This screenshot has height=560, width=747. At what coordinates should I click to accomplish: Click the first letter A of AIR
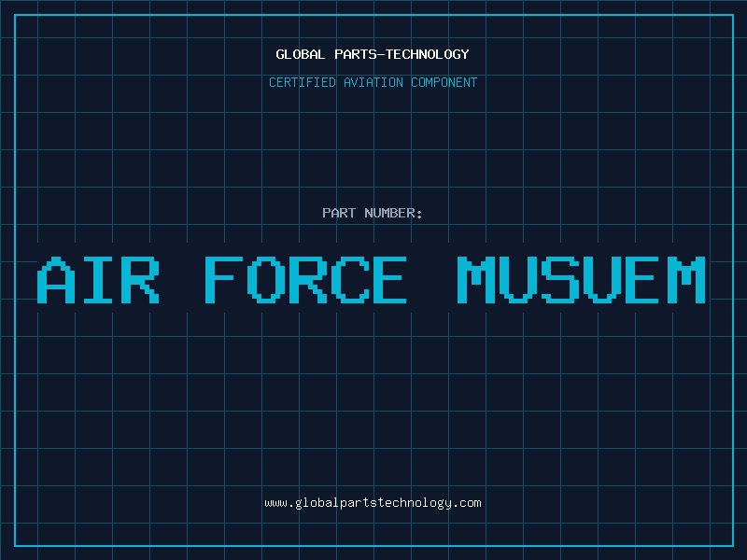55,280
